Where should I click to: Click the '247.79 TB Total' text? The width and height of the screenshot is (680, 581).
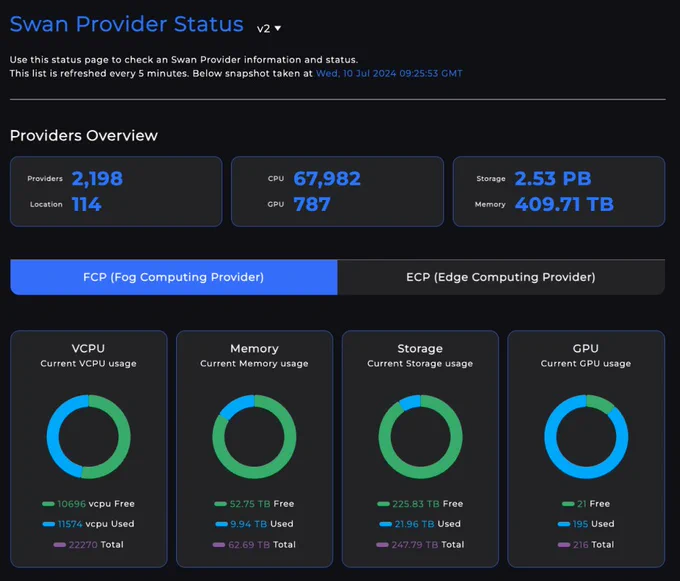[428, 545]
